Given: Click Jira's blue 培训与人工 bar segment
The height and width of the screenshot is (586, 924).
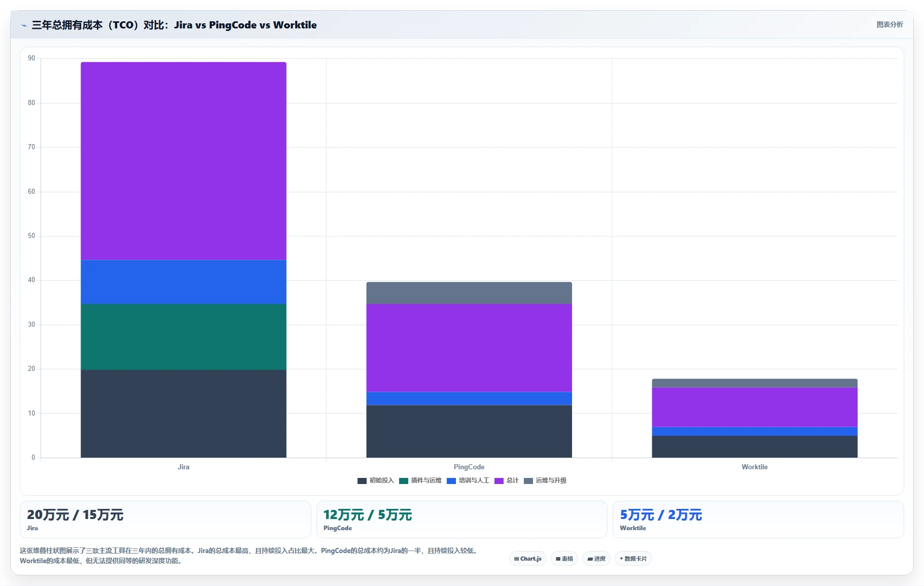Looking at the screenshot, I should click(x=184, y=282).
